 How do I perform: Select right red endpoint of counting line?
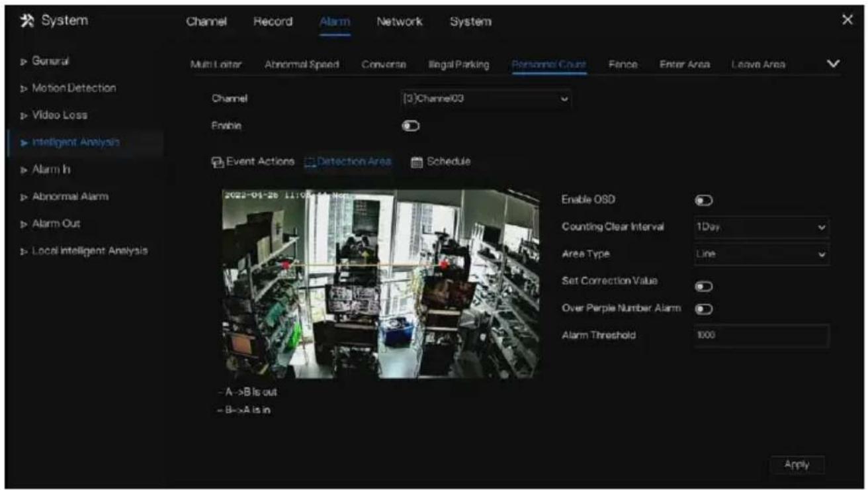(x=443, y=264)
